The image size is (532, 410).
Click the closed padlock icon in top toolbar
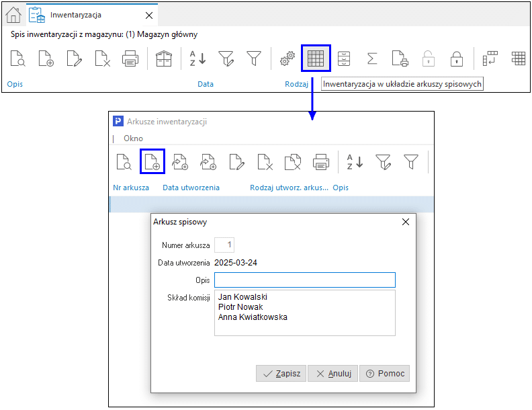(x=456, y=58)
